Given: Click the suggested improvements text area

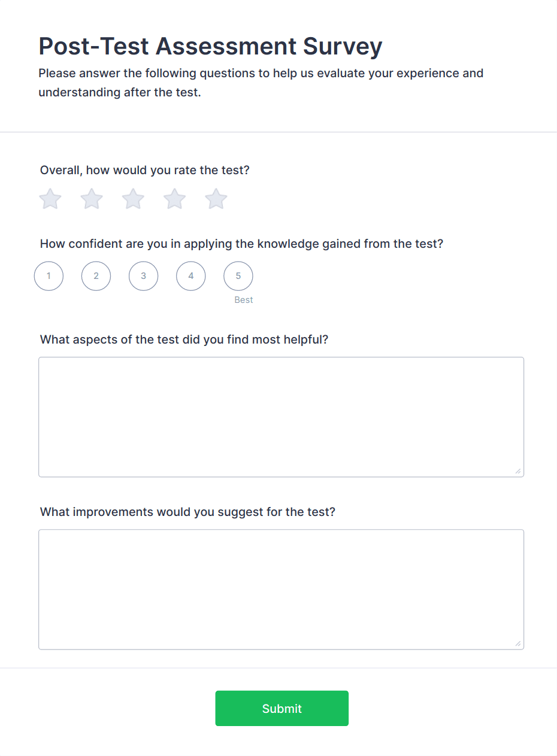Looking at the screenshot, I should tap(281, 589).
